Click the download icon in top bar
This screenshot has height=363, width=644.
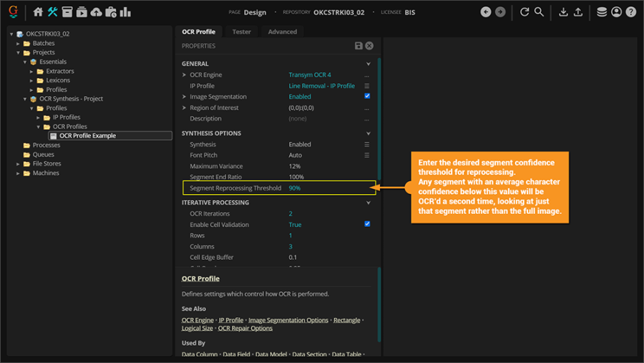pyautogui.click(x=563, y=12)
